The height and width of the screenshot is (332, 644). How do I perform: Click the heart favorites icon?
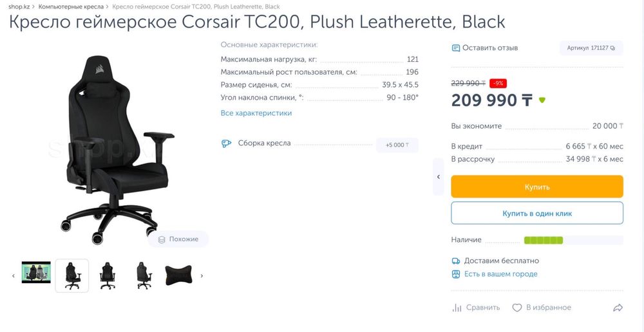pyautogui.click(x=516, y=308)
